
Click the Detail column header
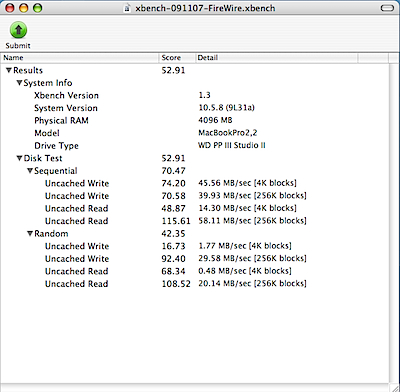tap(276, 58)
